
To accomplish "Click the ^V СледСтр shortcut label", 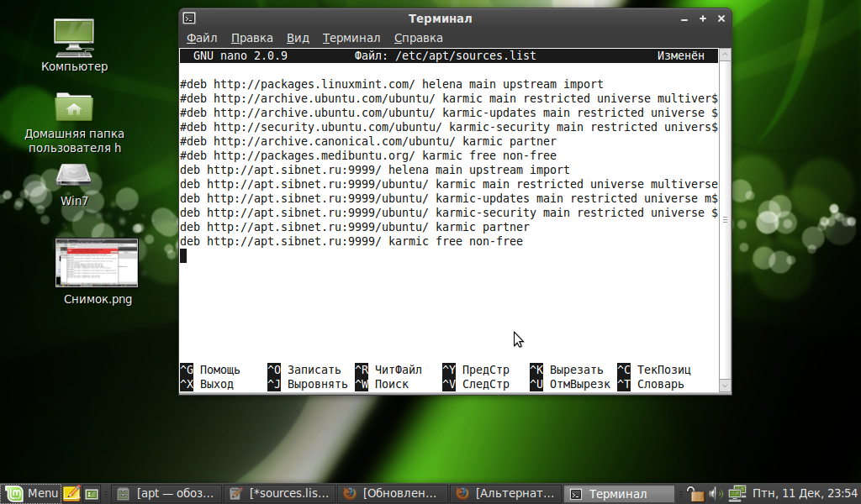I will tap(476, 384).
